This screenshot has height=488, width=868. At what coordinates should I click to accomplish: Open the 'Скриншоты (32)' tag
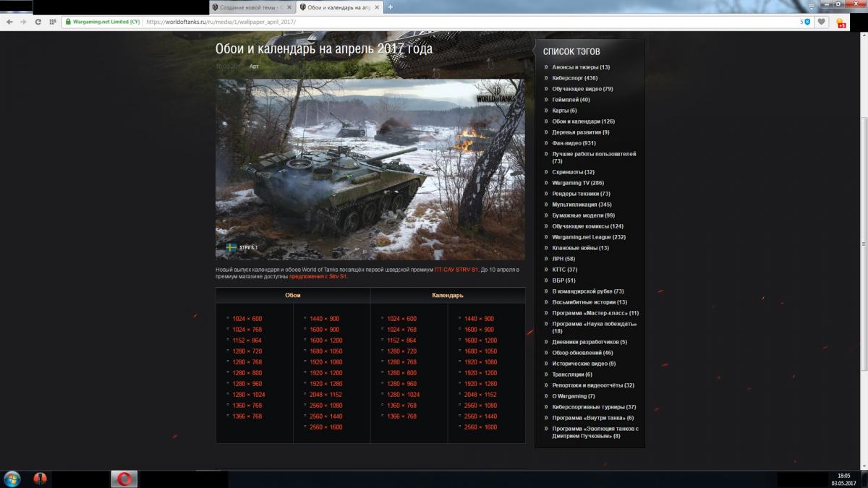click(x=573, y=172)
